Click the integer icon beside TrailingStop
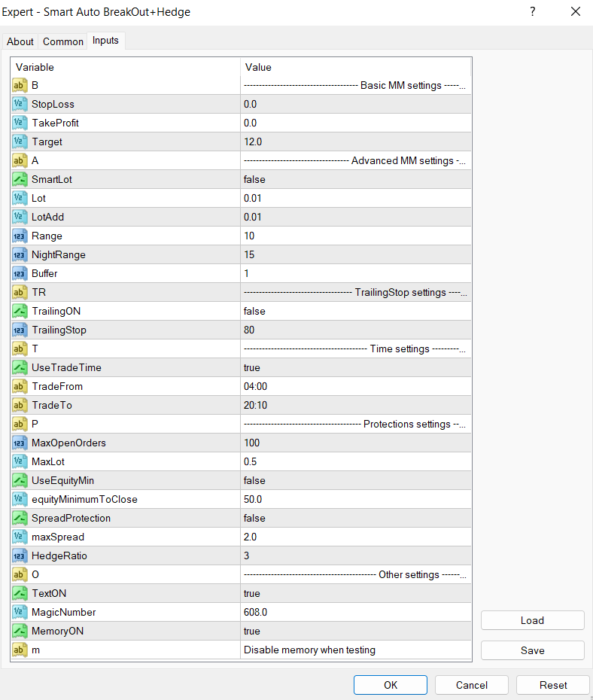Screen dimensions: 593x700 click(20, 330)
